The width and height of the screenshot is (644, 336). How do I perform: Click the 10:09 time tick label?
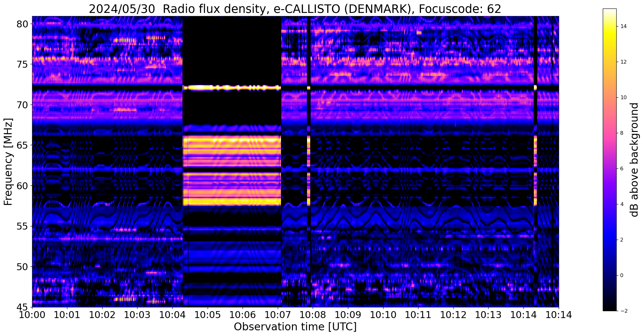click(x=348, y=315)
